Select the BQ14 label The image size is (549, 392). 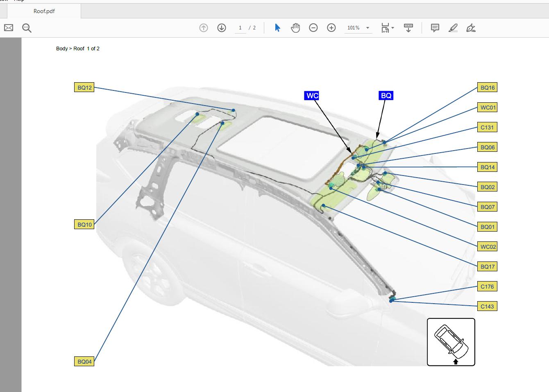click(x=488, y=167)
